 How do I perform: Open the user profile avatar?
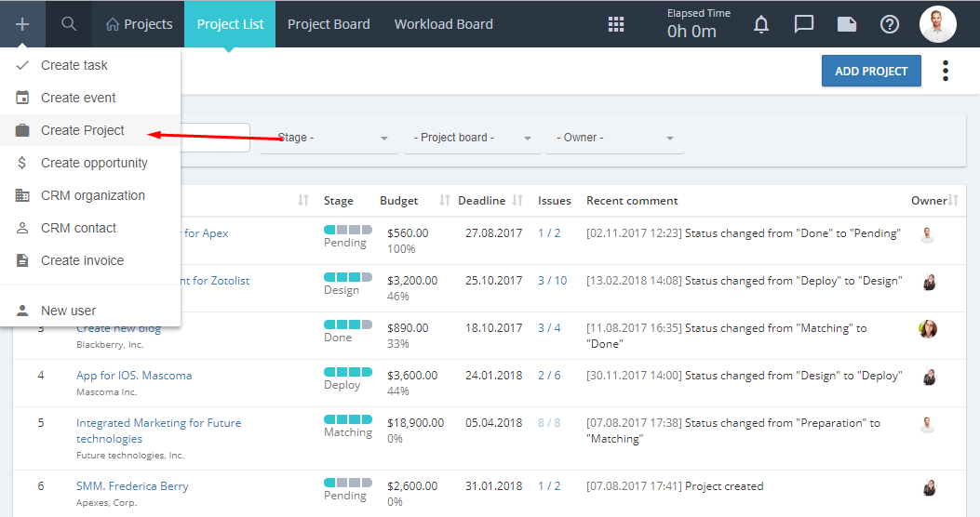(937, 24)
